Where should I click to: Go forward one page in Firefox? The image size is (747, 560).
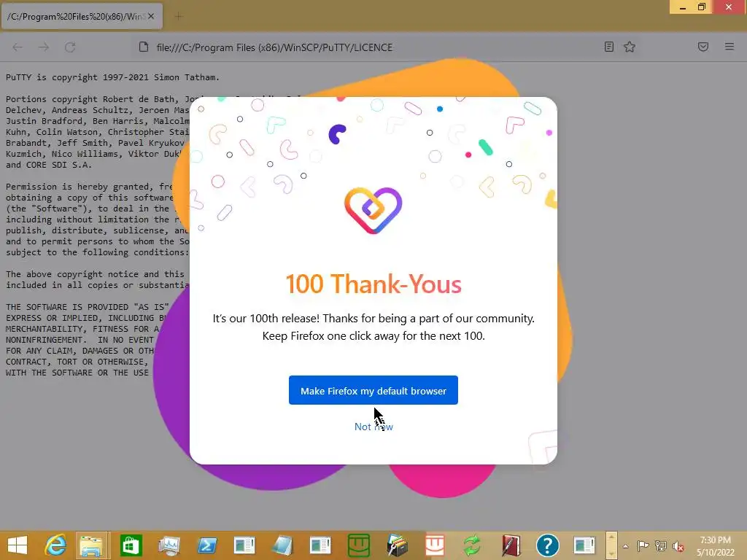[44, 47]
